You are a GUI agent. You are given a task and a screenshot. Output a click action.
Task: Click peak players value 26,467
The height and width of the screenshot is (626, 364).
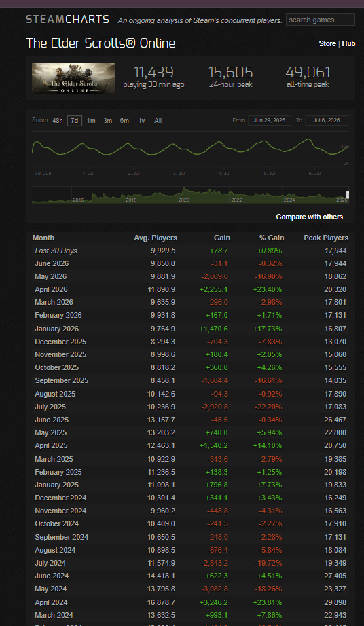(336, 420)
